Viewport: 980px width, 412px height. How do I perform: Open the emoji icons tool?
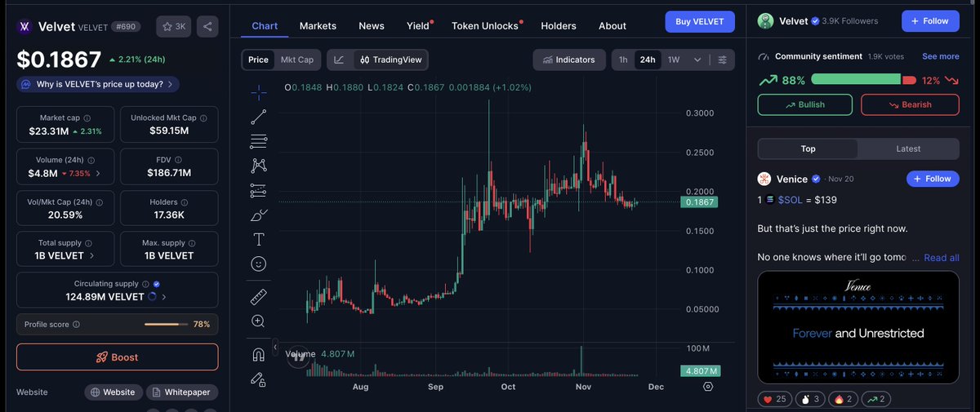258,264
